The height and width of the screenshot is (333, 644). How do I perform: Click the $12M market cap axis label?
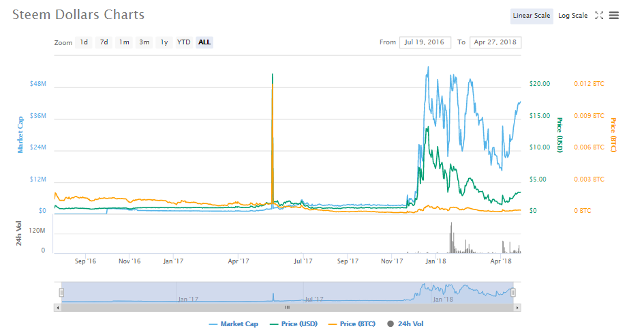37,179
